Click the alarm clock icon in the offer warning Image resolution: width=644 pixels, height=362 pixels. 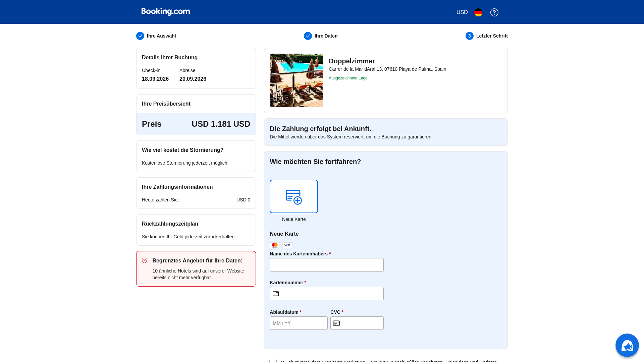145,260
